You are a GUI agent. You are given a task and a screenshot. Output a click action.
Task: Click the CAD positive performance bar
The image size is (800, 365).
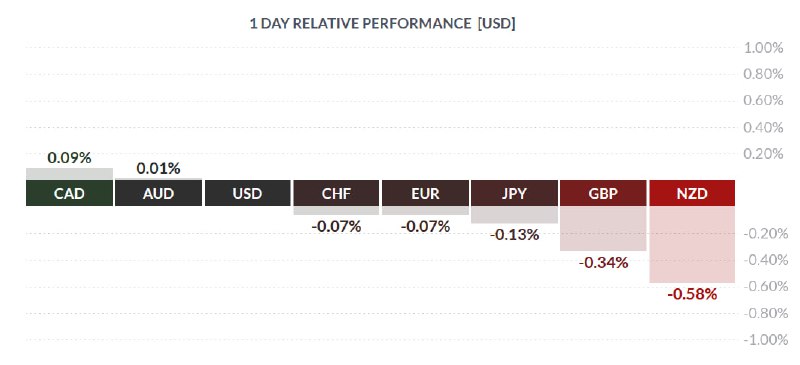coord(69,174)
